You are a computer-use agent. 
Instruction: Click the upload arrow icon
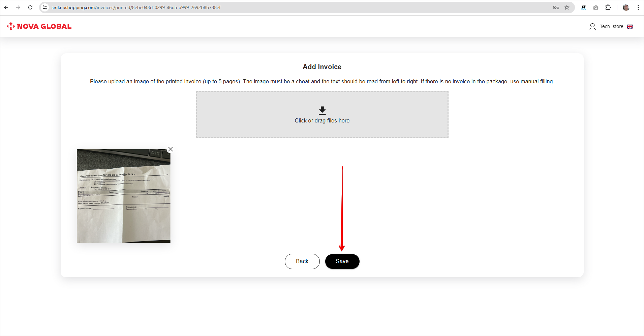[x=322, y=111]
